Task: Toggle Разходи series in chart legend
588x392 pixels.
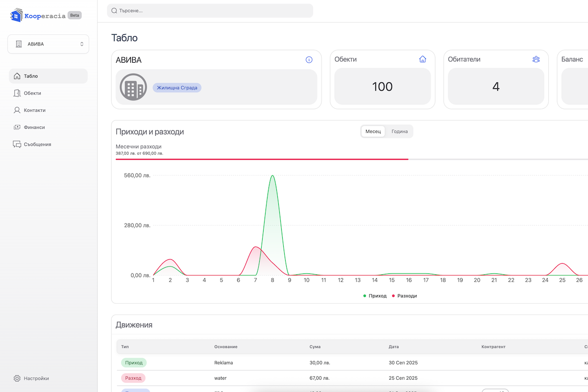Action: click(x=404, y=296)
